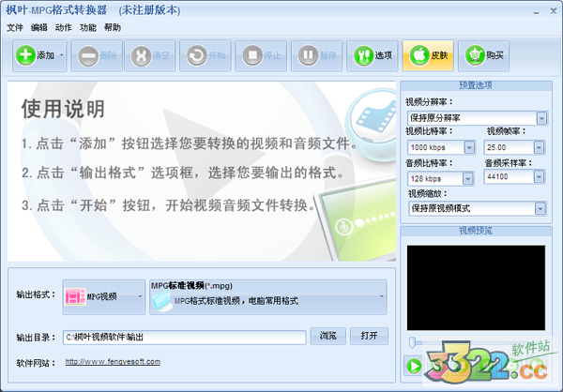This screenshot has width=563, height=392.
Task: Open the Options (选项) toolbar button
Action: click(x=373, y=56)
